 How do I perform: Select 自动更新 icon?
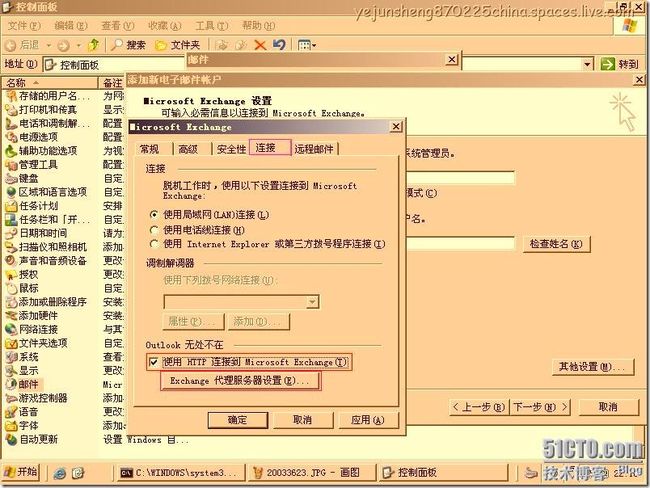pyautogui.click(x=11, y=439)
